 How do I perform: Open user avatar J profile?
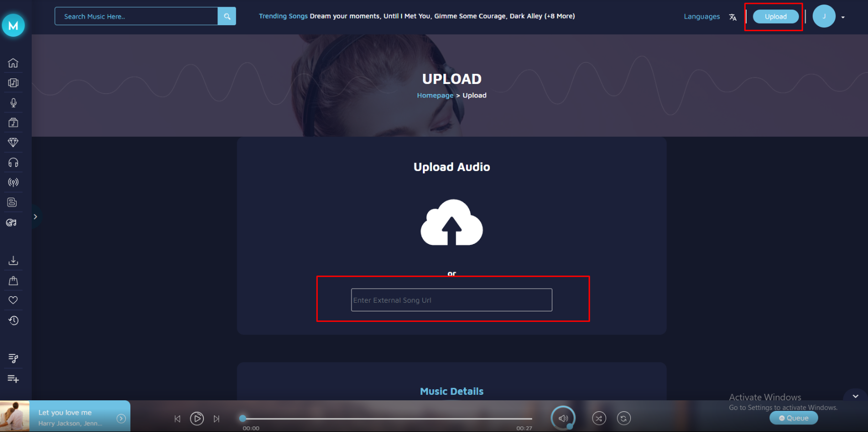coord(824,16)
